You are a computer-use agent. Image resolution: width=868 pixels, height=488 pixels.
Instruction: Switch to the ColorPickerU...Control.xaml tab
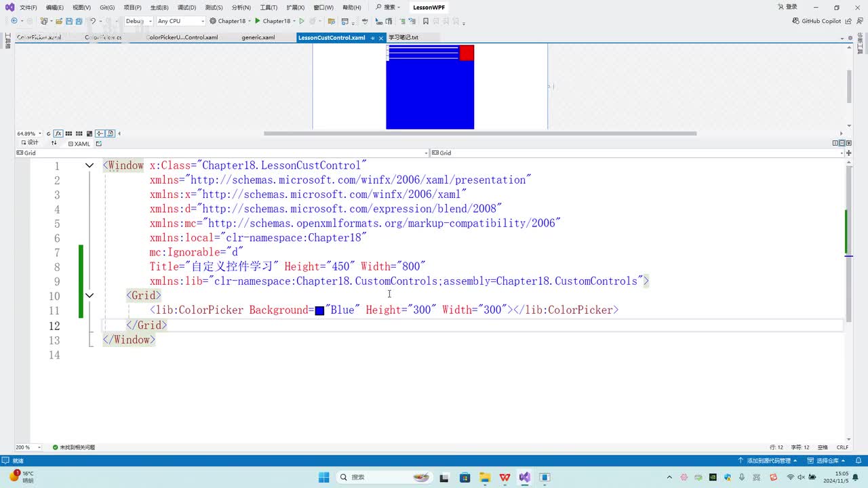183,38
